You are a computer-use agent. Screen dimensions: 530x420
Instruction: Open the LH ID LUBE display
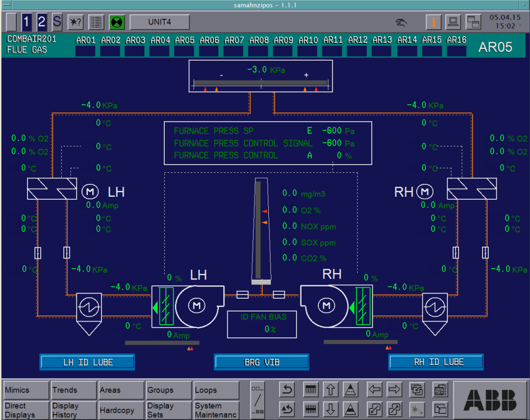87,362
